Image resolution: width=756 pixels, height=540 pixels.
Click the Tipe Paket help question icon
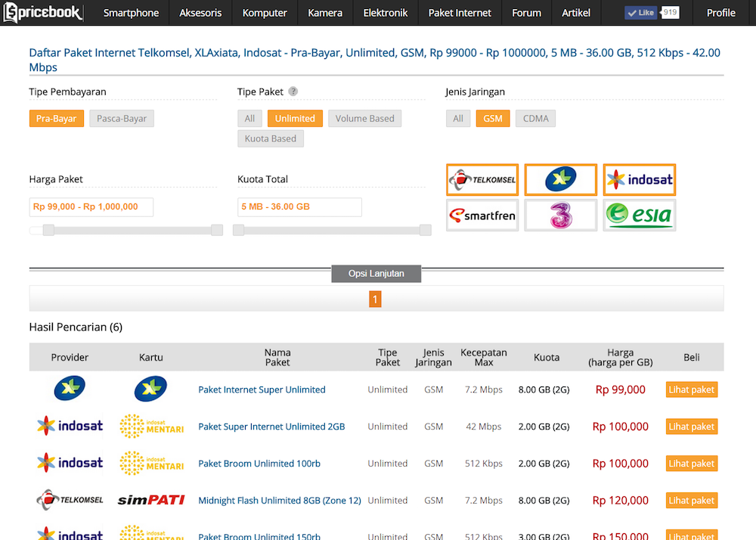(x=293, y=91)
